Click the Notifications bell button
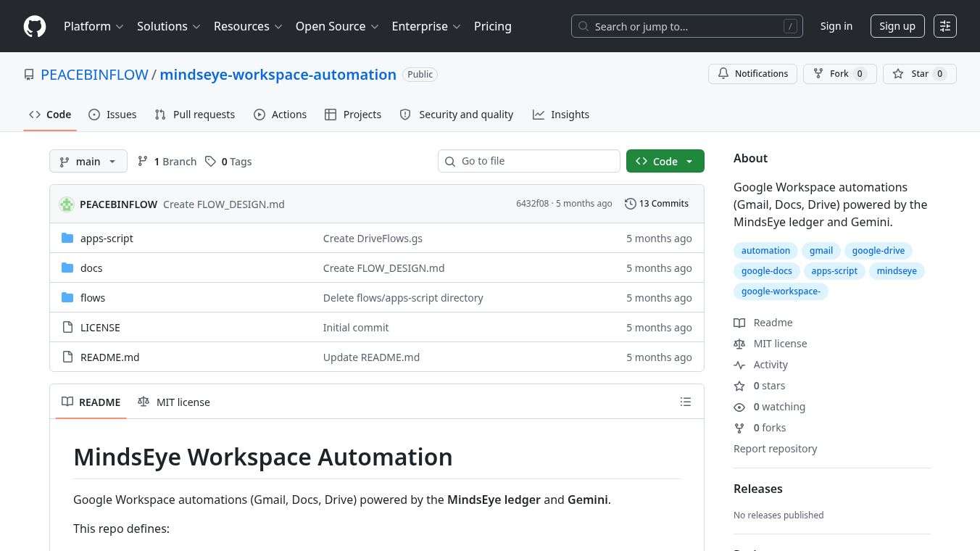 pyautogui.click(x=752, y=74)
